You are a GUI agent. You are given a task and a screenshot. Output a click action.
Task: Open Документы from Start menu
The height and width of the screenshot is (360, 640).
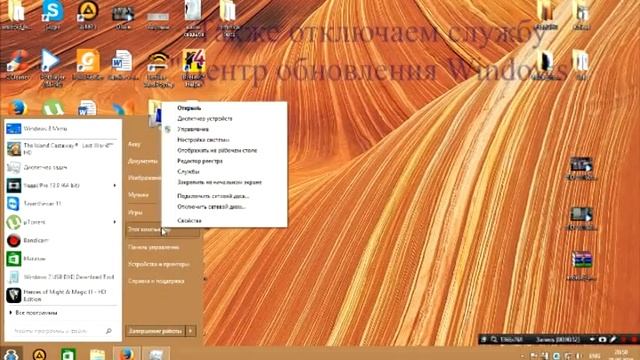[142, 161]
